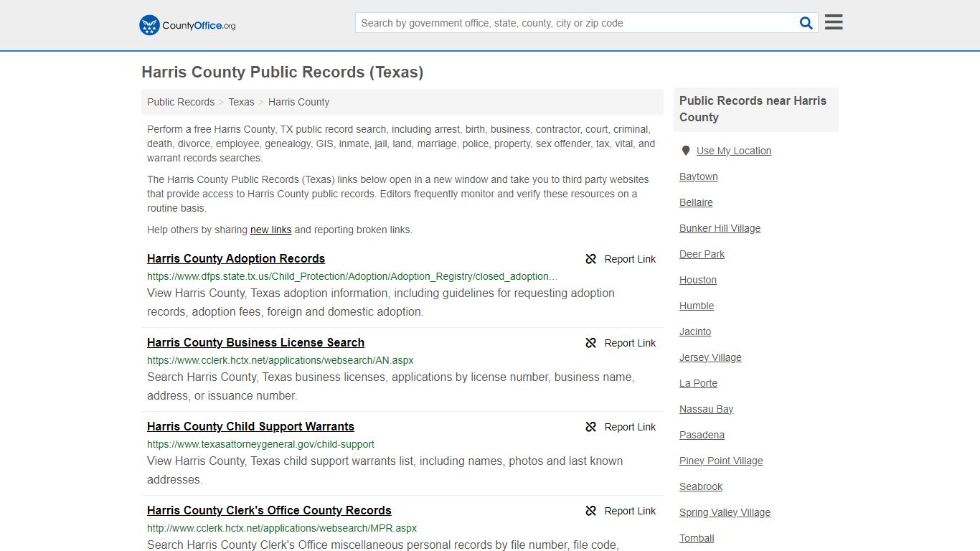Open Harris County Business License Search
980x551 pixels.
click(x=255, y=342)
